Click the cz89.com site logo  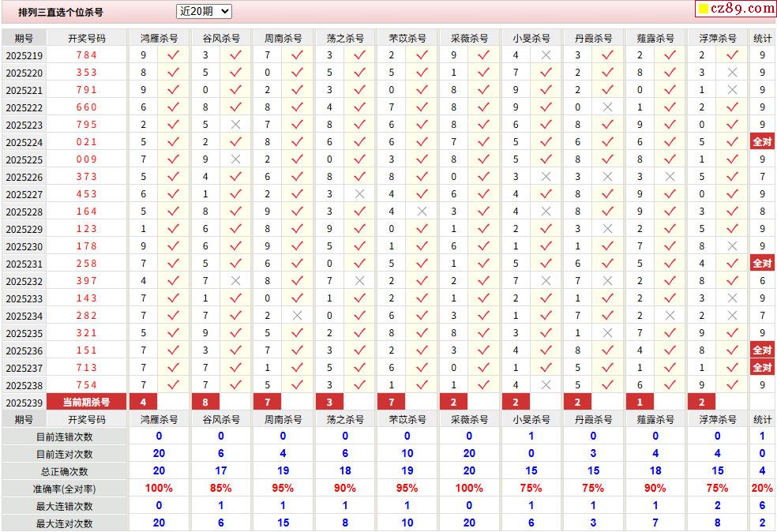click(x=737, y=8)
